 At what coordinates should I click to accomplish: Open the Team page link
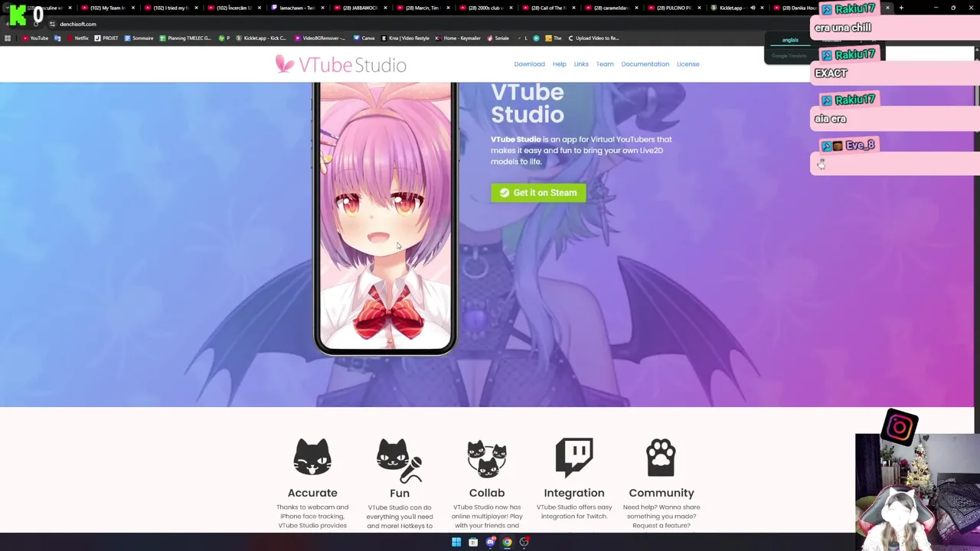(x=605, y=64)
